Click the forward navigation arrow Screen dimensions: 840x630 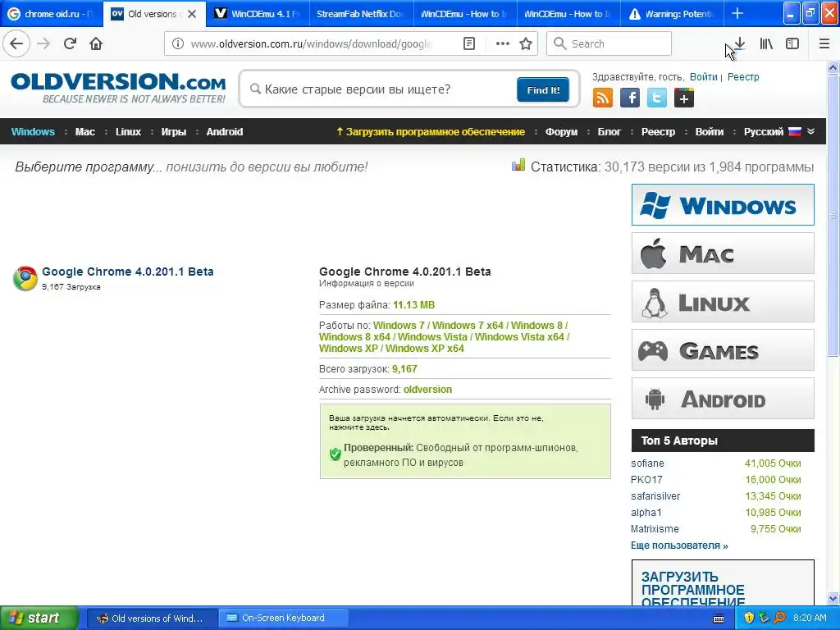[44, 43]
